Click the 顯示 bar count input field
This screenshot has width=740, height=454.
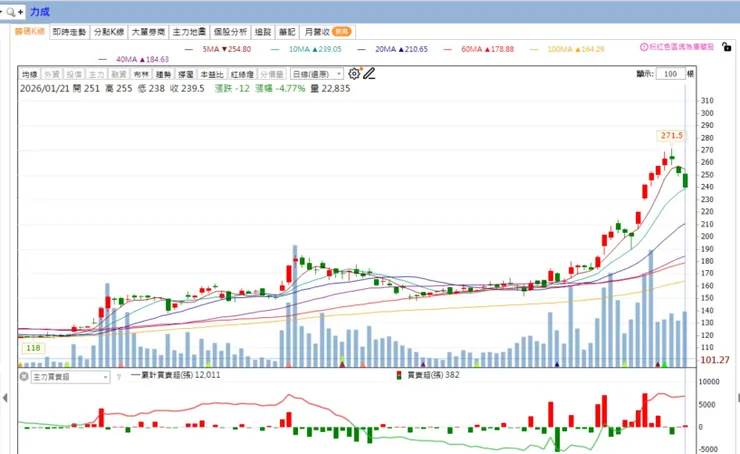click(670, 74)
